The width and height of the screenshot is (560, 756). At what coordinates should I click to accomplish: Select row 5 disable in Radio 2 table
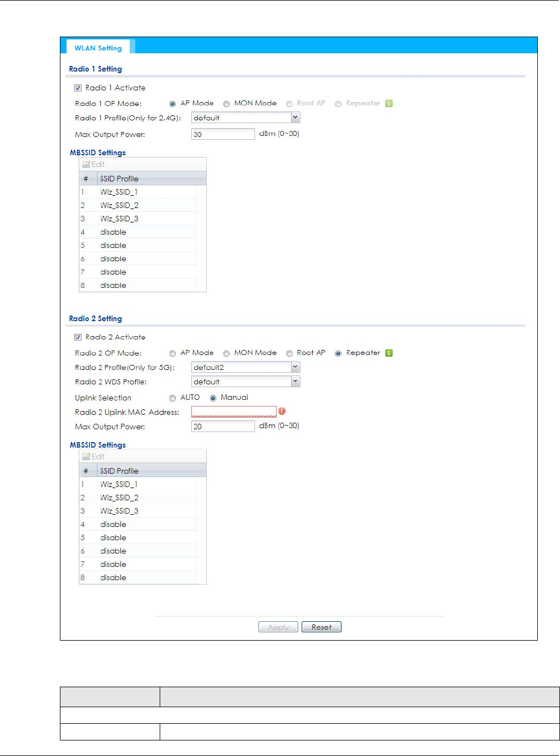(x=138, y=537)
